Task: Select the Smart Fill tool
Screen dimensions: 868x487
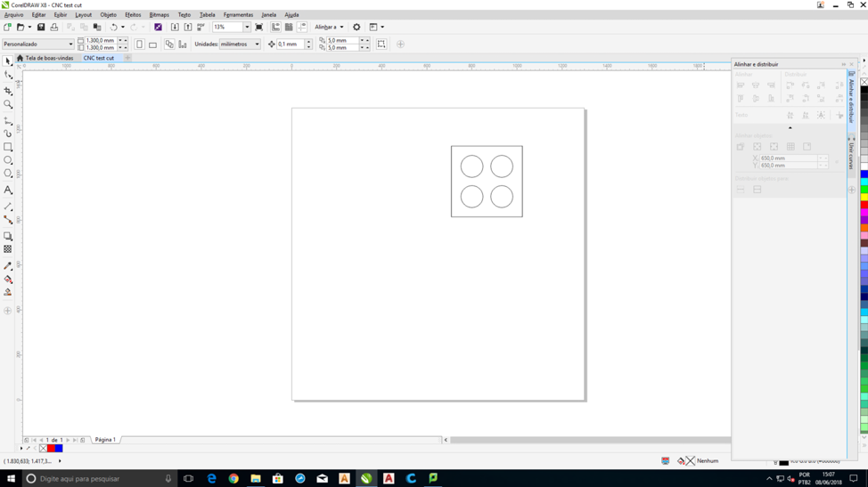Action: (8, 292)
